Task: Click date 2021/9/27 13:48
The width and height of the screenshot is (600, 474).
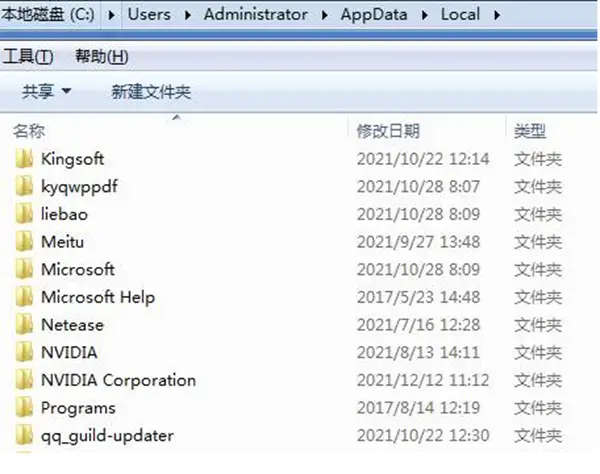Action: point(418,242)
